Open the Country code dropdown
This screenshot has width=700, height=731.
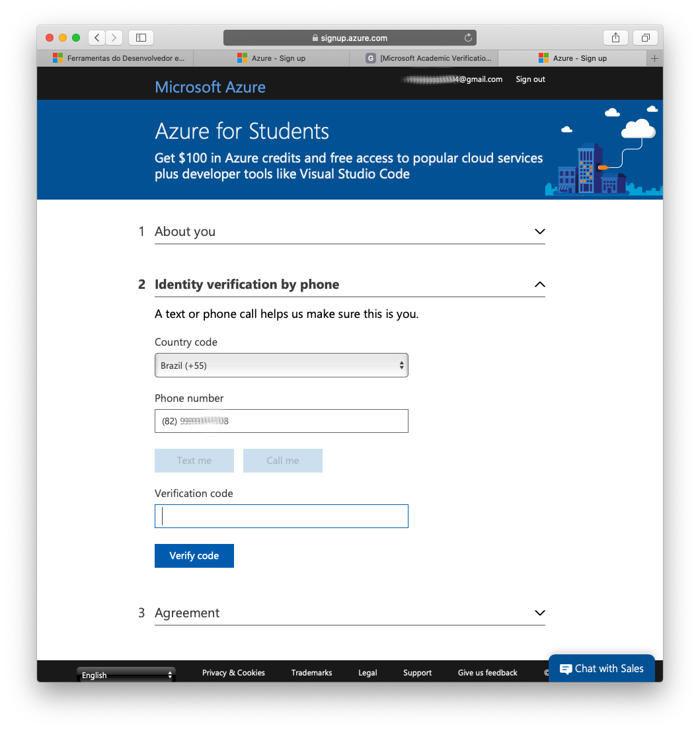click(281, 365)
